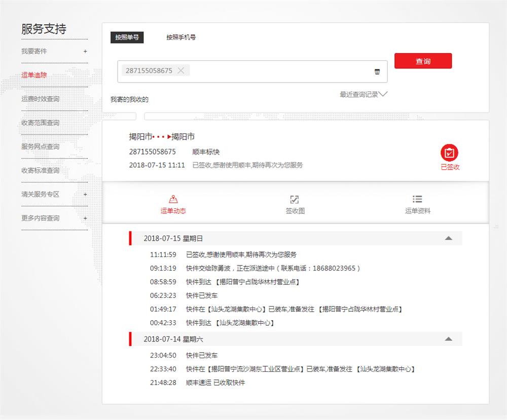Open 我要寄件 in sidebar

pyautogui.click(x=34, y=51)
